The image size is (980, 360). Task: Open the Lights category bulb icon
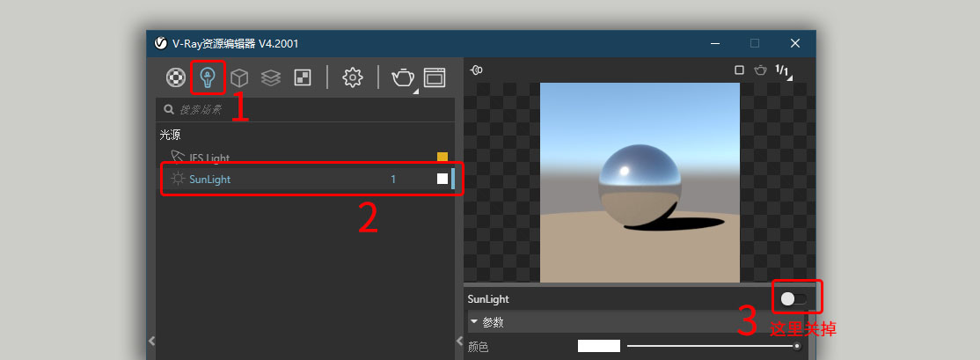tap(208, 77)
